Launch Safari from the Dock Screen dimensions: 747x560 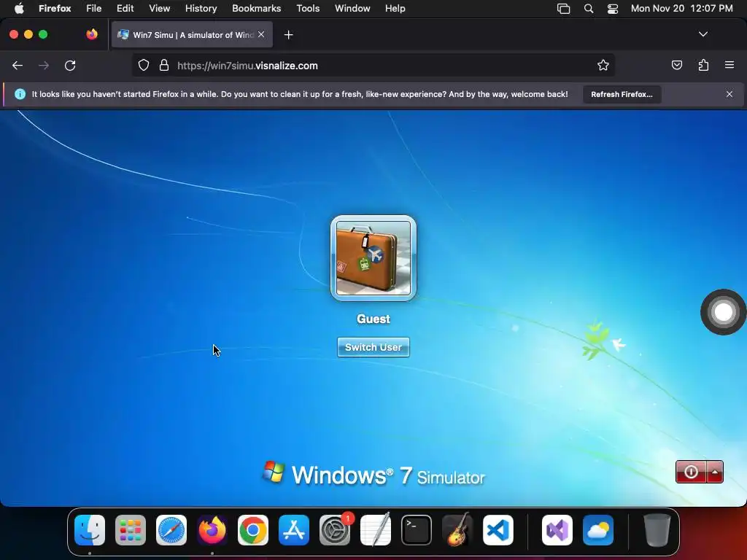171,530
